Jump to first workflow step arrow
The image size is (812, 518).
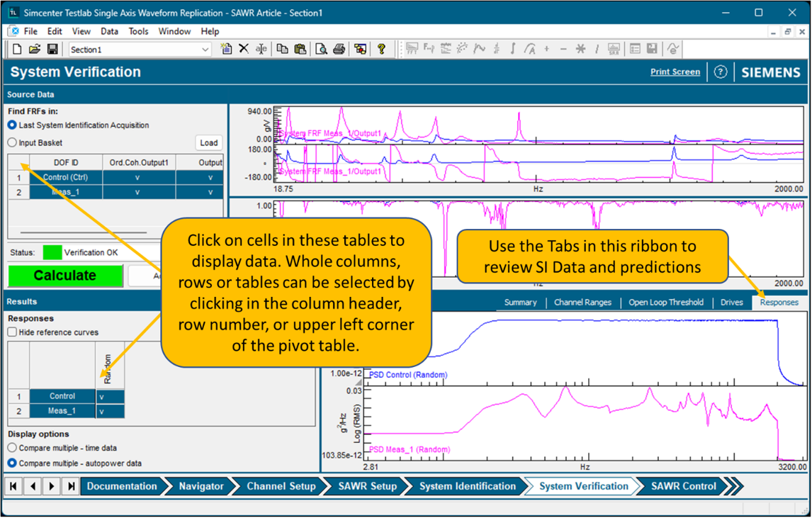coord(13,486)
